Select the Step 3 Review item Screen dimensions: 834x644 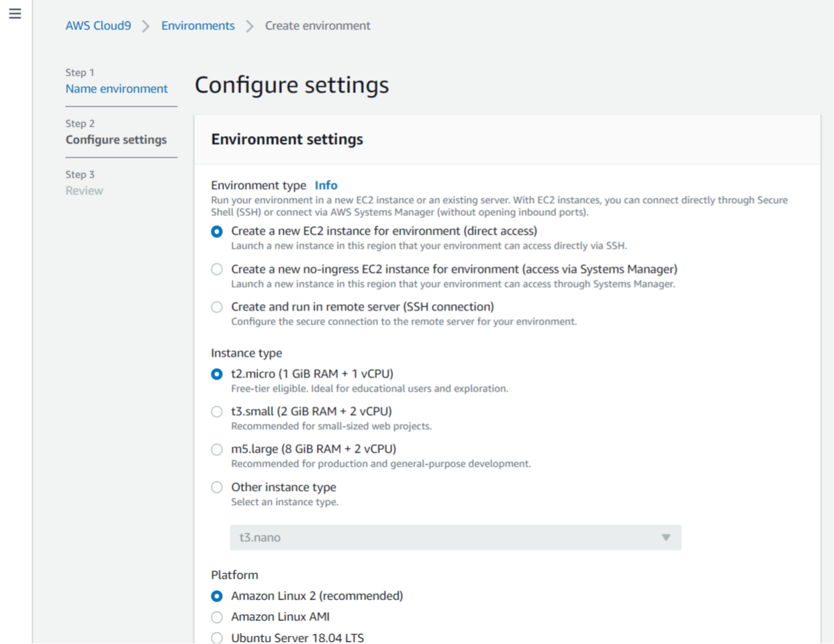(x=84, y=191)
